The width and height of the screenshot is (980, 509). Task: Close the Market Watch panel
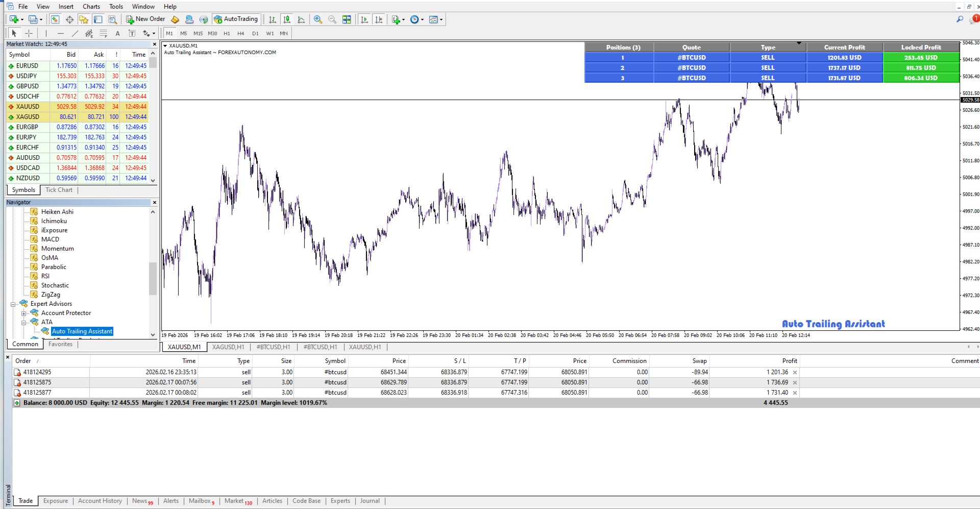pyautogui.click(x=154, y=44)
